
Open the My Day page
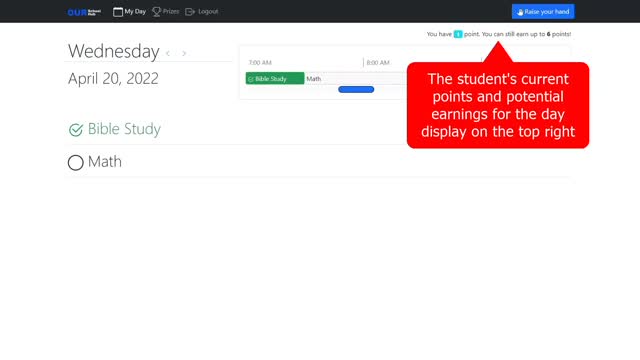129,11
